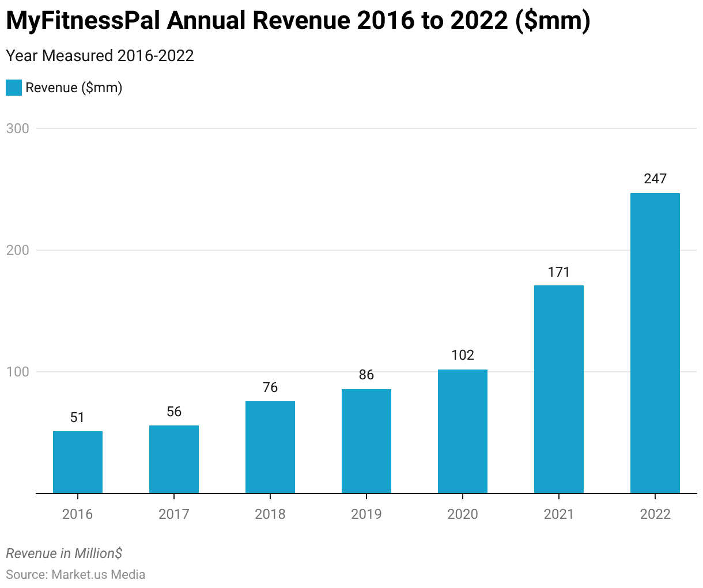703x588 pixels.
Task: Select the 2017 revenue bar
Action: pyautogui.click(x=174, y=459)
